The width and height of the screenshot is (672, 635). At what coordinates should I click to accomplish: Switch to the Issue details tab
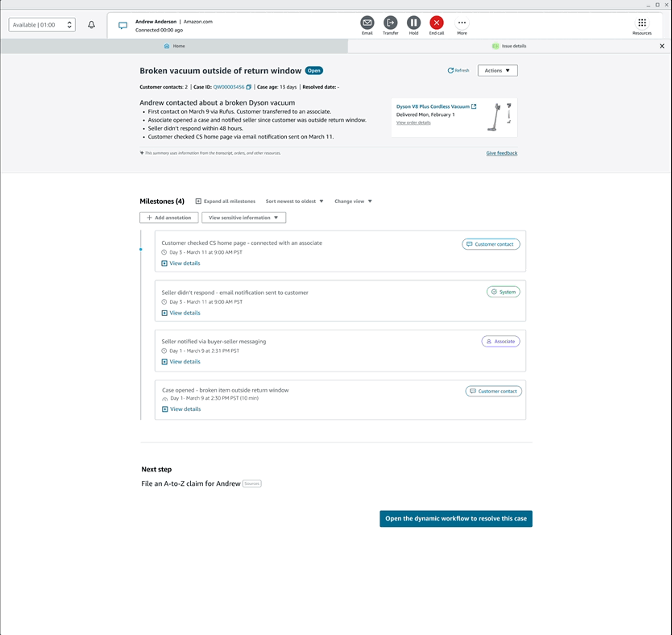509,46
